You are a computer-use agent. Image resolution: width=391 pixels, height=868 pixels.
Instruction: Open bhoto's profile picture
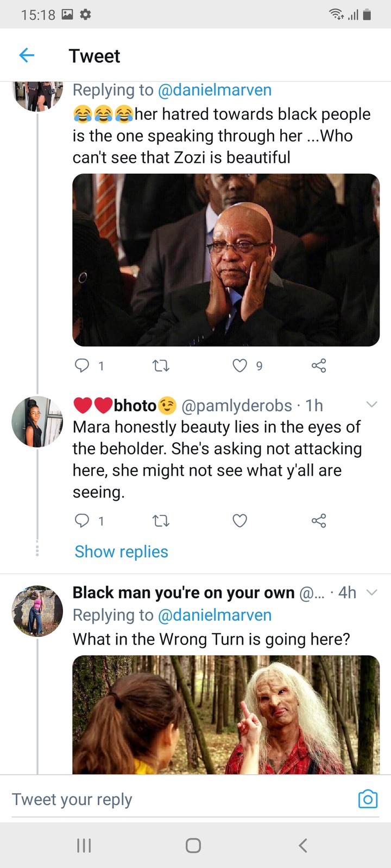[x=37, y=422]
